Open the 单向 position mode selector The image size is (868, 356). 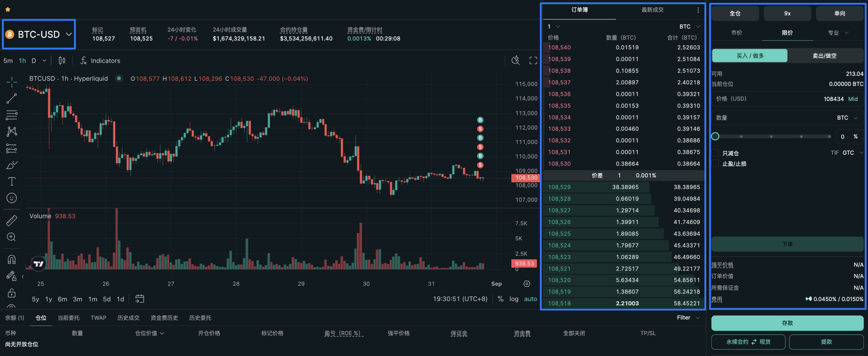click(x=840, y=14)
